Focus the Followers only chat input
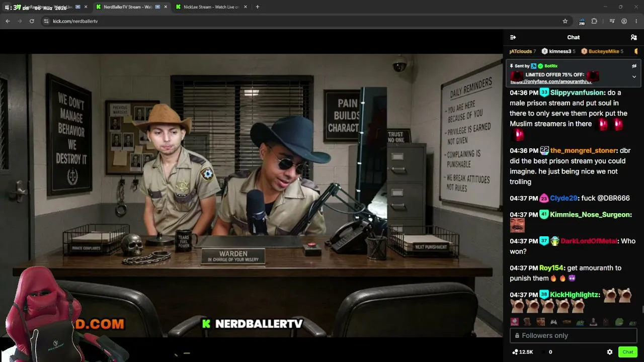This screenshot has height=362, width=644. point(574,335)
